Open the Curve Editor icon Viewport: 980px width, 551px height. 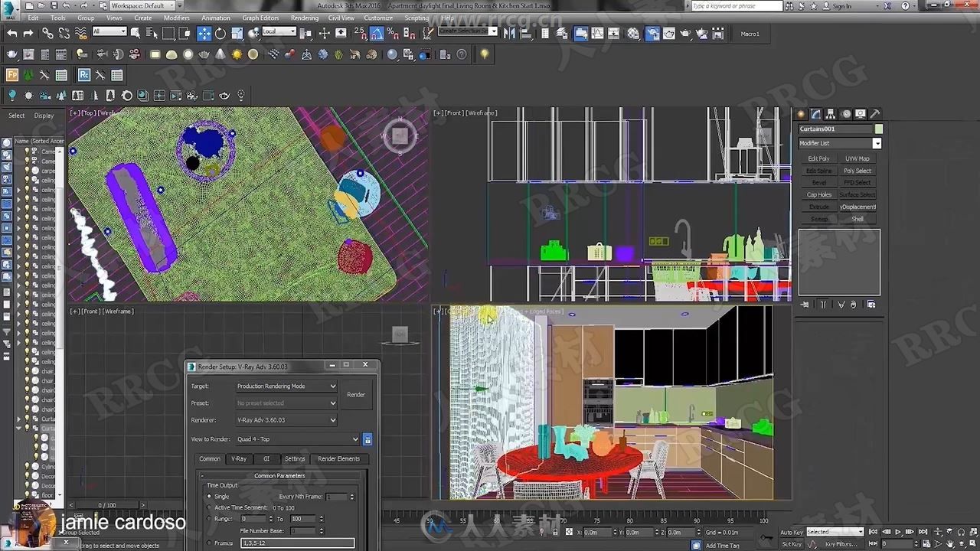tap(598, 33)
